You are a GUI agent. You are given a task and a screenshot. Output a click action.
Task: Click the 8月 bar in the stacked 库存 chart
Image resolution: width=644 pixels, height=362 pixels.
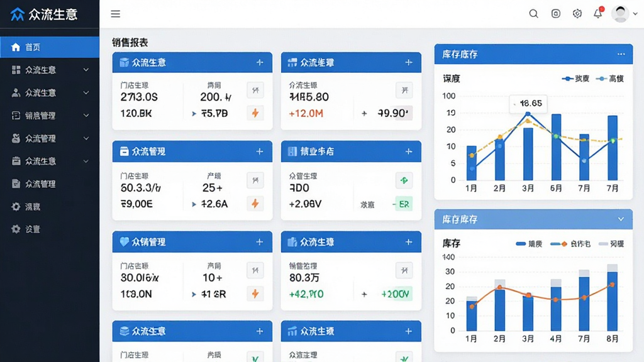613,297
